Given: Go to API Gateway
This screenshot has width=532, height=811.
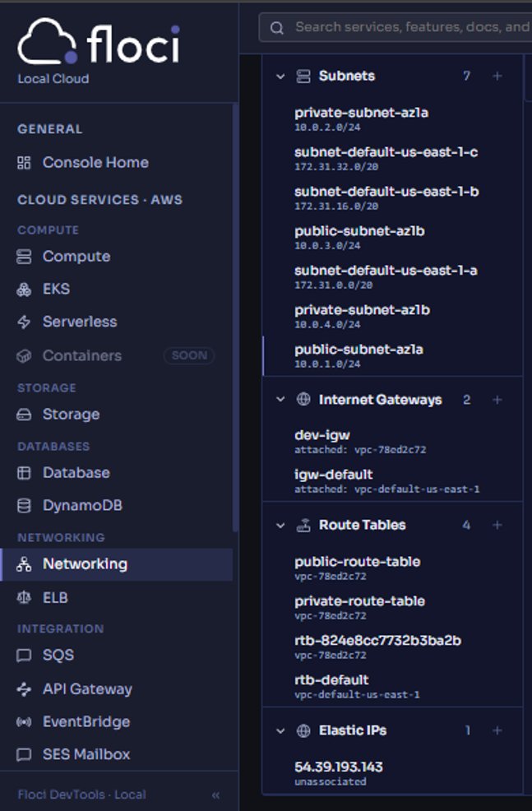Looking at the screenshot, I should [117, 689].
